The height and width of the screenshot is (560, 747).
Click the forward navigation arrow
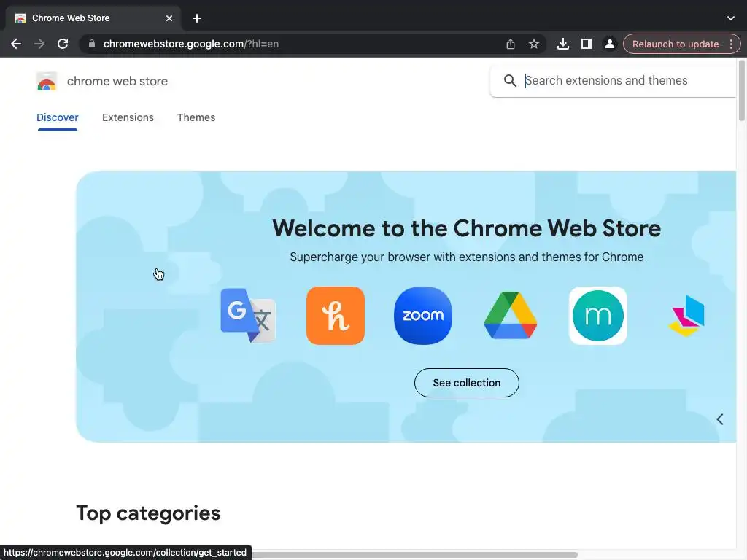click(x=39, y=44)
